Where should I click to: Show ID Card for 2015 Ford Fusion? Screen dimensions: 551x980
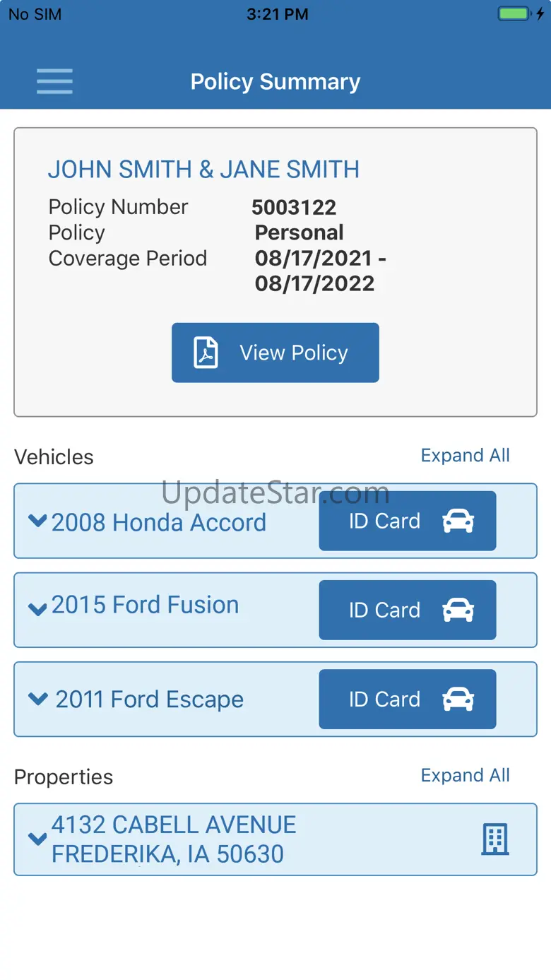tap(408, 610)
